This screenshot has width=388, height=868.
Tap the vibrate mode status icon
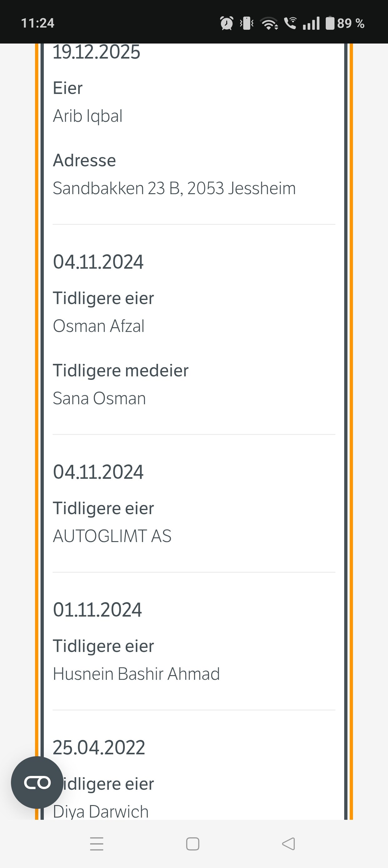pyautogui.click(x=247, y=23)
